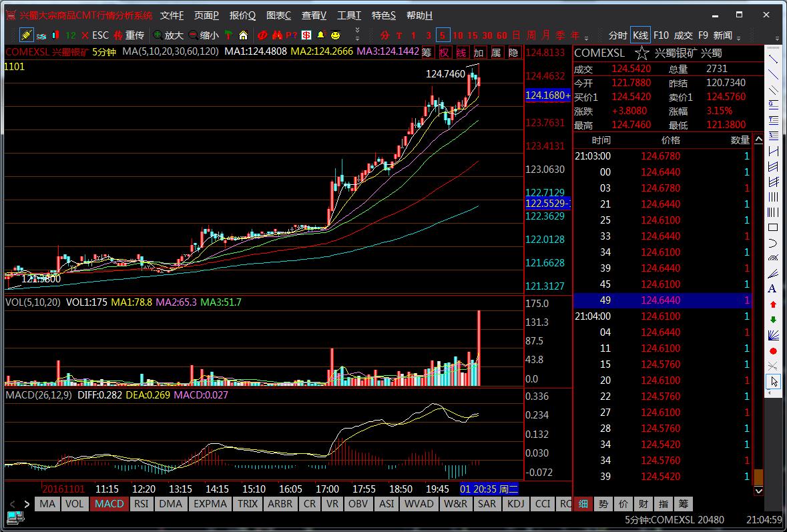Click the palm tree toolbar icon

coord(229,35)
